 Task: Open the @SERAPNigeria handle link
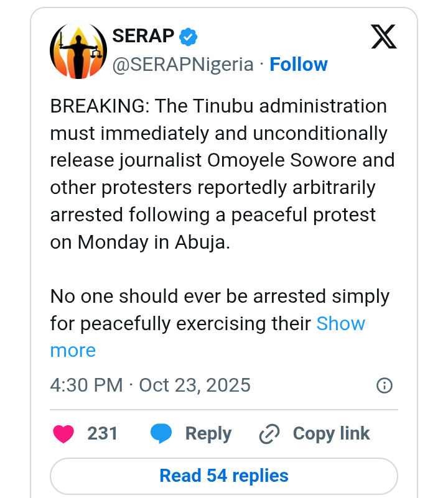(183, 65)
